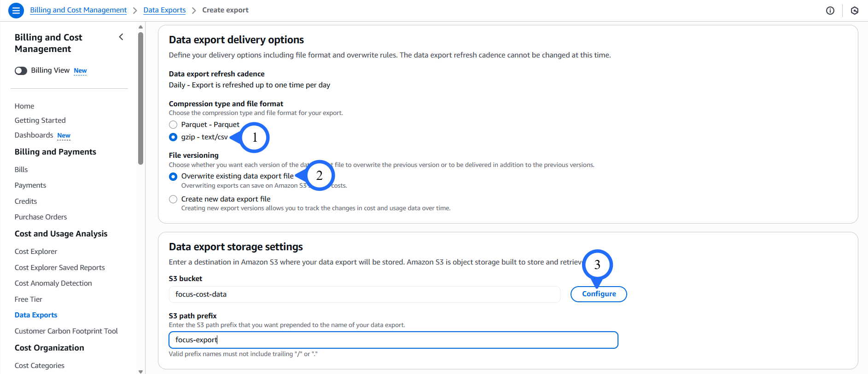Toggle the Billing View switch
This screenshot has width=868, height=374.
21,71
